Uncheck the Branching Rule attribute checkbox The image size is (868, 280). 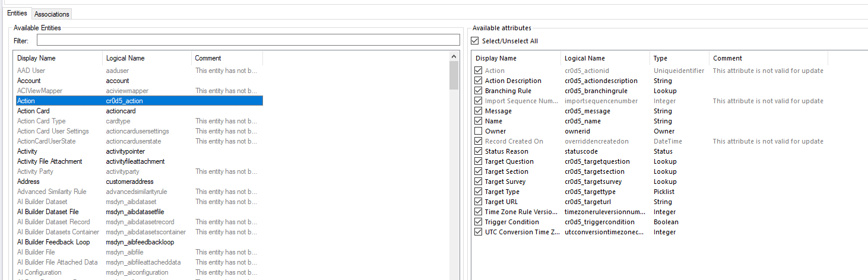pos(479,91)
